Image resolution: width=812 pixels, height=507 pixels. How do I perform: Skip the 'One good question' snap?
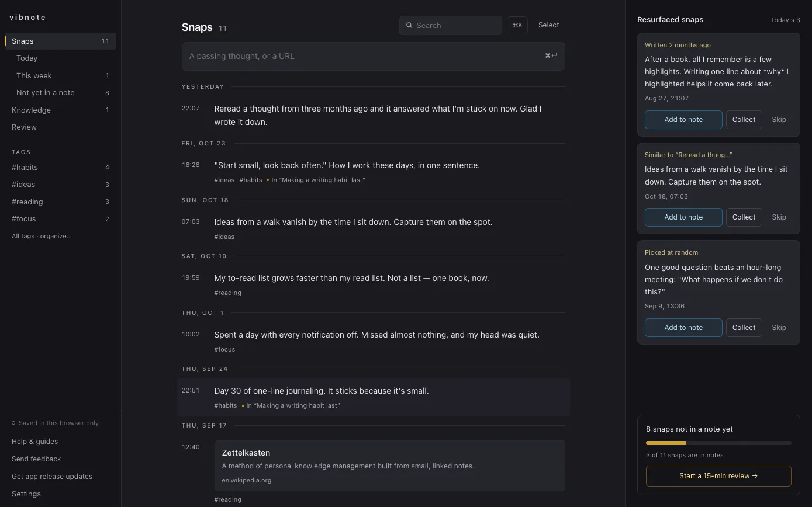[x=779, y=328]
